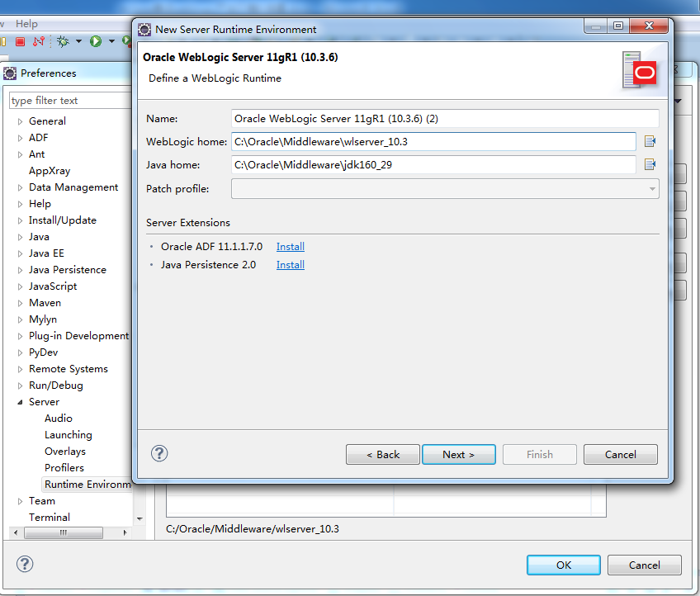Image resolution: width=700 pixels, height=596 pixels.
Task: Open the Debug dropdown arrow in toolbar
Action: pyautogui.click(x=79, y=41)
